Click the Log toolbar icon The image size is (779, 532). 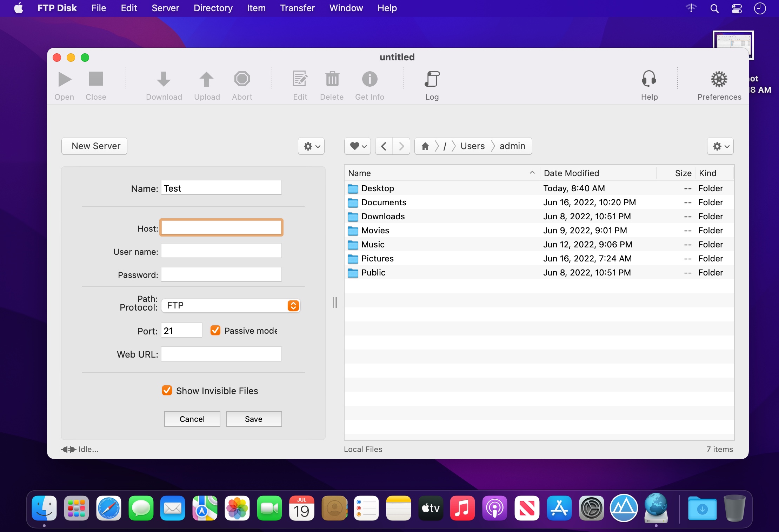[432, 79]
